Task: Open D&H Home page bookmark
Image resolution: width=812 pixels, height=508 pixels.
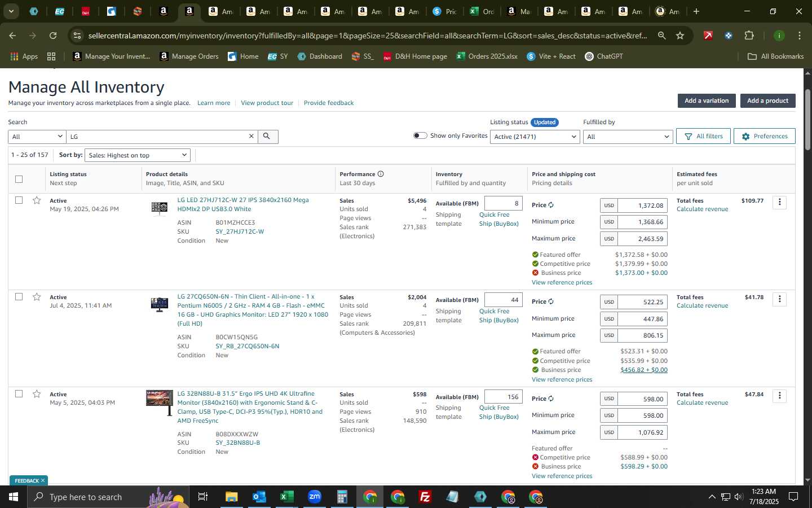Action: (x=416, y=56)
